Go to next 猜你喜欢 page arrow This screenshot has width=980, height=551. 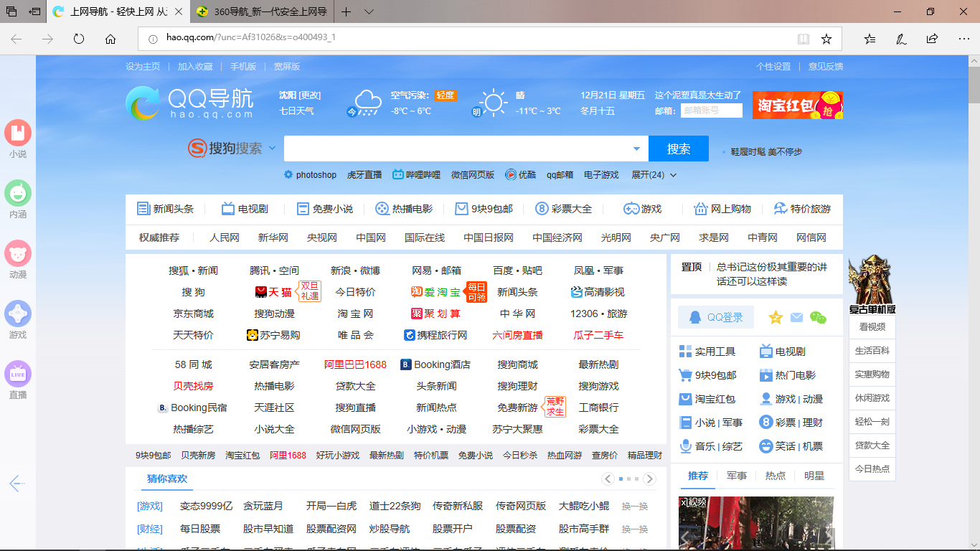pos(649,479)
